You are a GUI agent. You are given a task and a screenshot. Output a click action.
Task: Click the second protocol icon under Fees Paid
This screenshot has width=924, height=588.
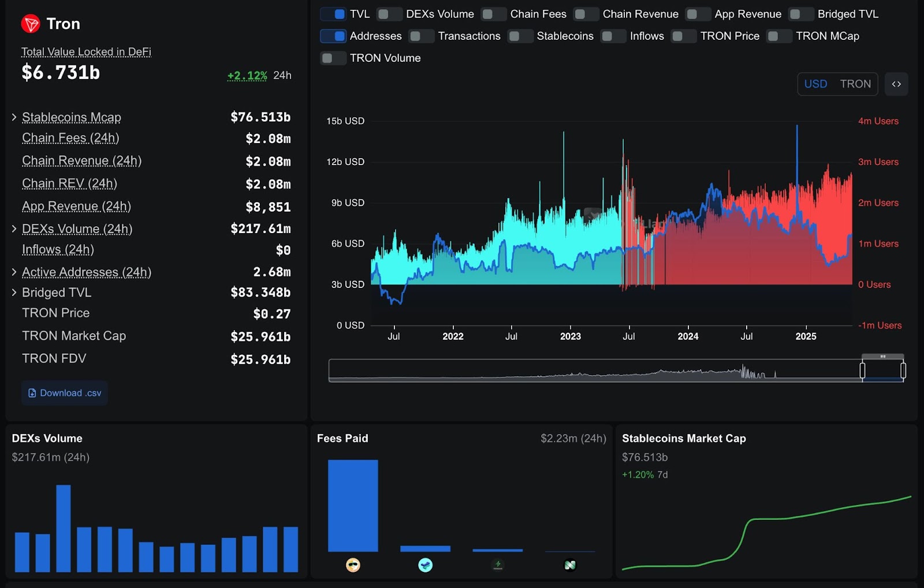pyautogui.click(x=425, y=565)
